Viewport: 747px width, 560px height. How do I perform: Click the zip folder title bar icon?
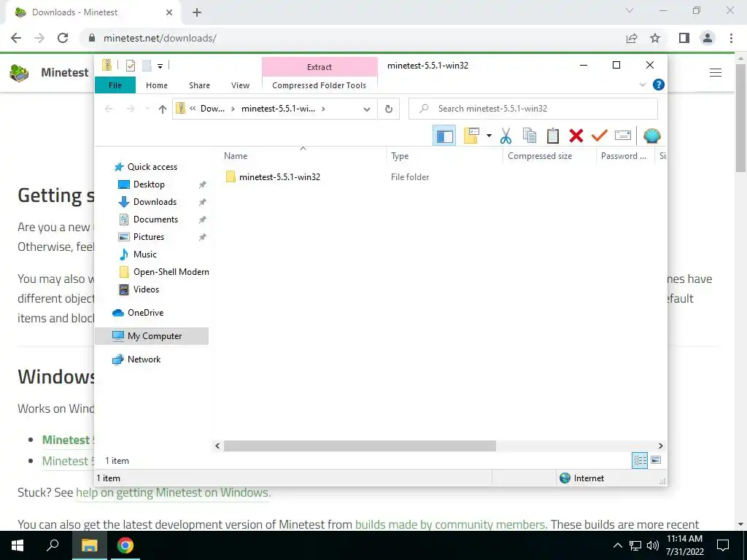pyautogui.click(x=107, y=65)
